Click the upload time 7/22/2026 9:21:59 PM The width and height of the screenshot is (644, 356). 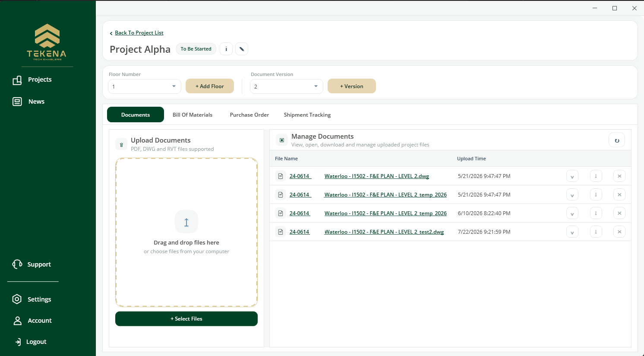click(x=484, y=232)
